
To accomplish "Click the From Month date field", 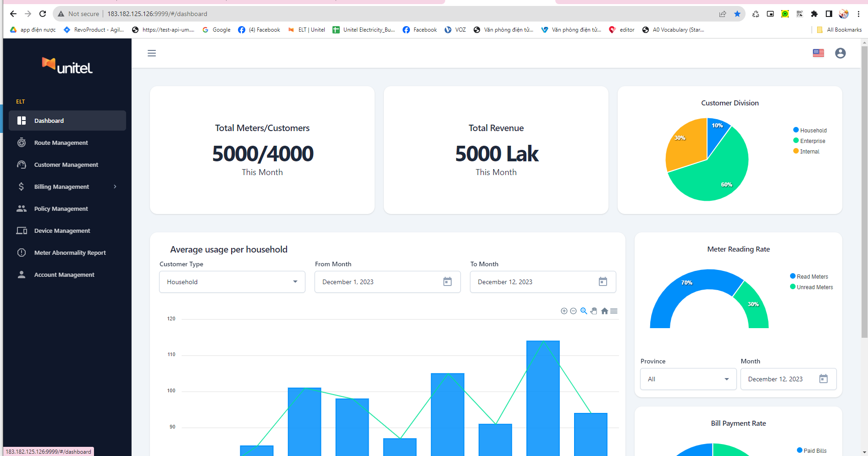I will 387,282.
